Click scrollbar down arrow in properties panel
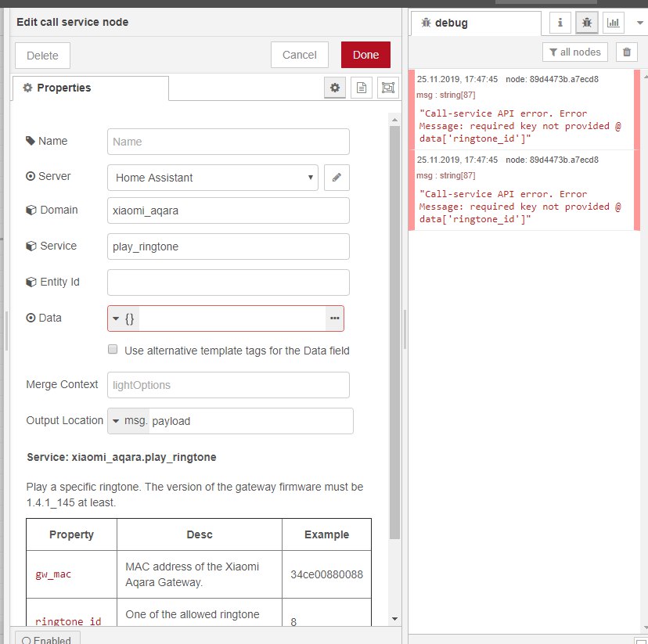 pos(394,619)
